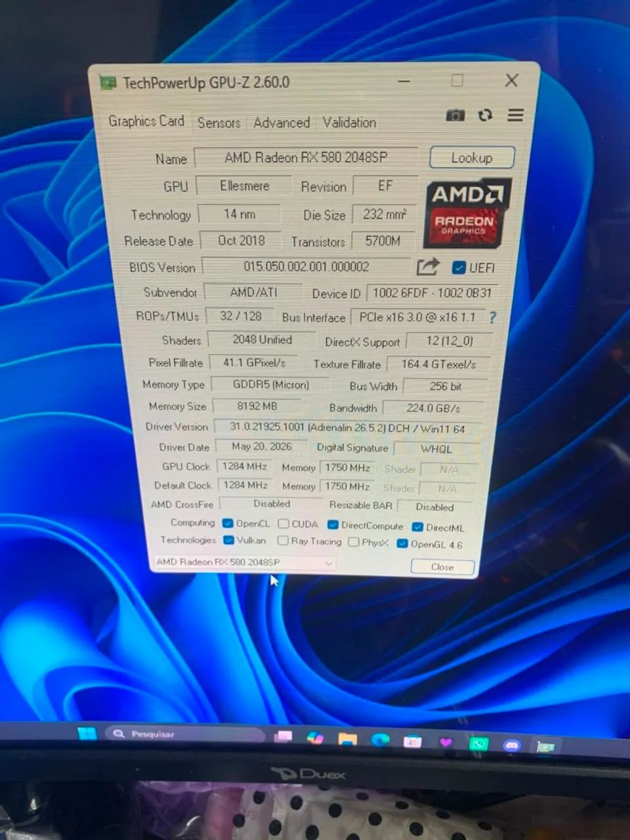Click the Die Size value 232 mm²
Viewport: 630px width, 840px height.
point(385,214)
